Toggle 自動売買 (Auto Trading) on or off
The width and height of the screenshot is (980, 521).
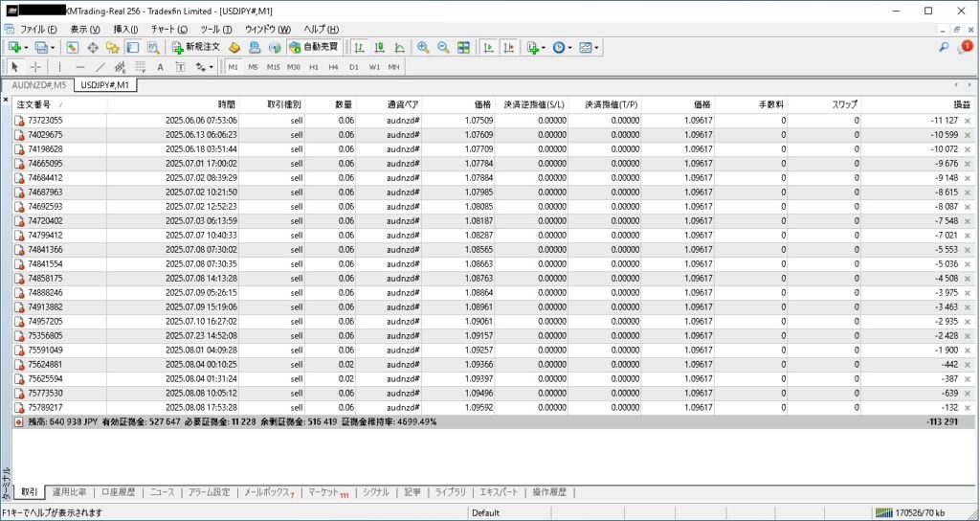pos(313,47)
